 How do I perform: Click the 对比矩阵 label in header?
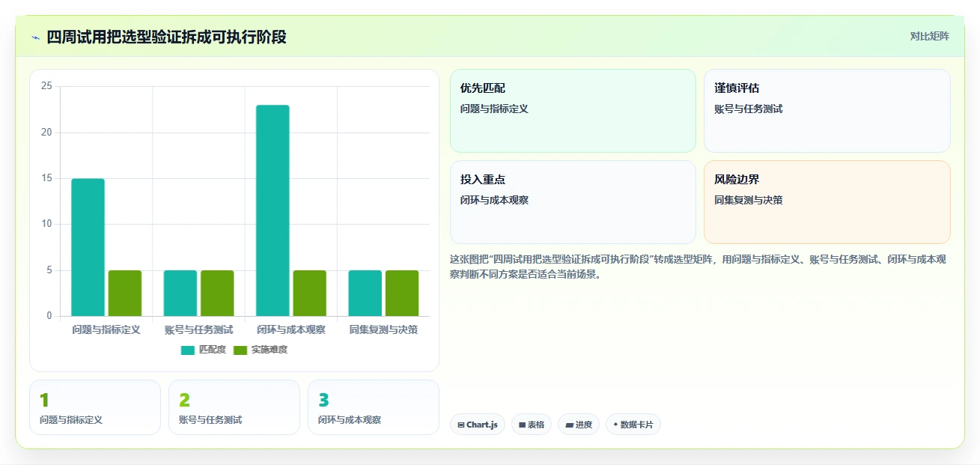click(x=929, y=36)
